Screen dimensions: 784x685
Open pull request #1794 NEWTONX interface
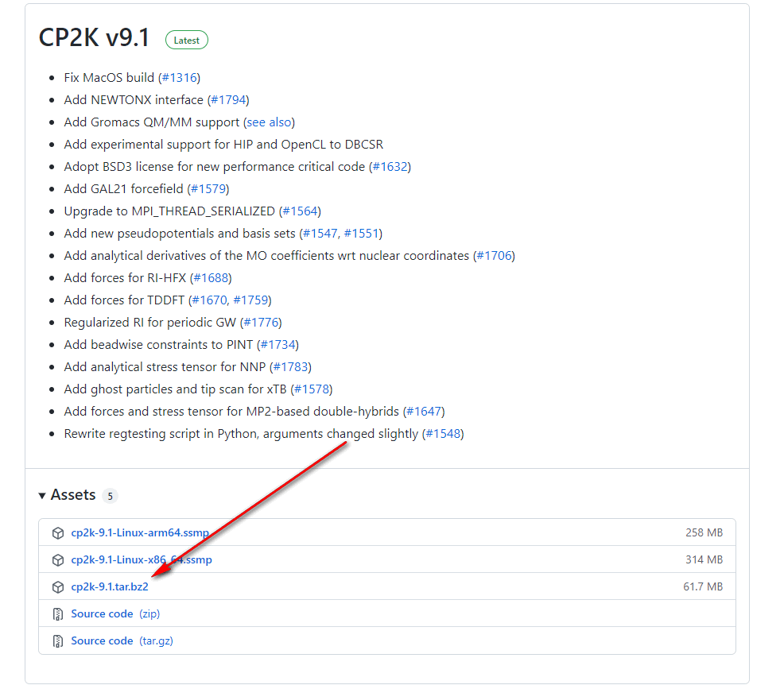click(228, 100)
